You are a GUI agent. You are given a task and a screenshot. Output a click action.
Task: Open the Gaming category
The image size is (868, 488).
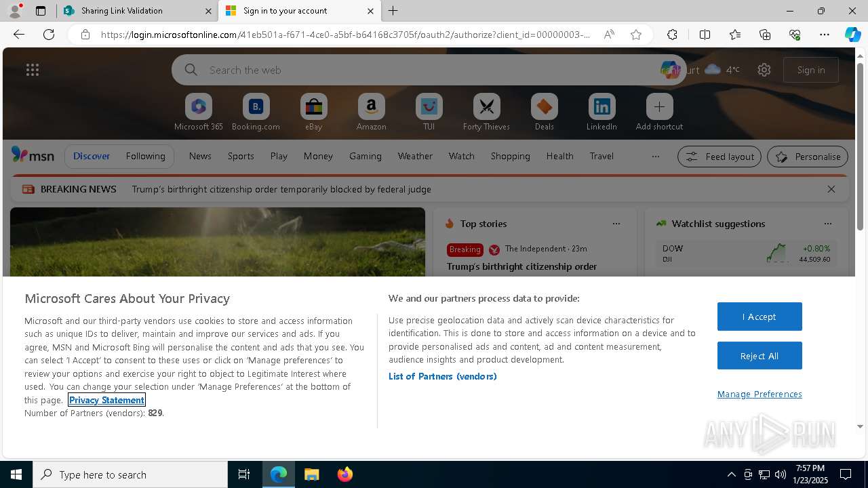point(366,156)
